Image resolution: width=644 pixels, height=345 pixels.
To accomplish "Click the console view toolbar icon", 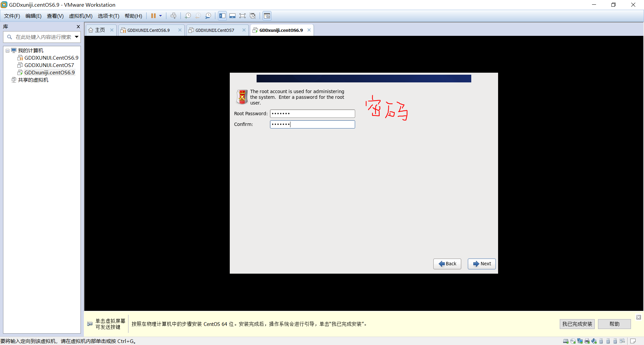I will (267, 16).
